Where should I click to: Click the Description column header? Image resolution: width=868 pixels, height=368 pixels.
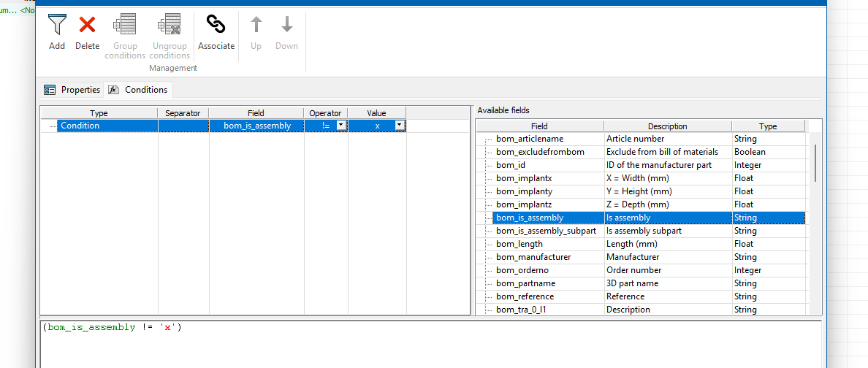tap(667, 126)
